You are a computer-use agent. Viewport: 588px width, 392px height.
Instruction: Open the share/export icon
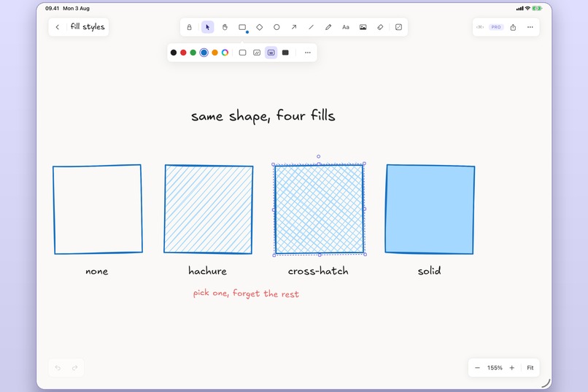(x=513, y=27)
